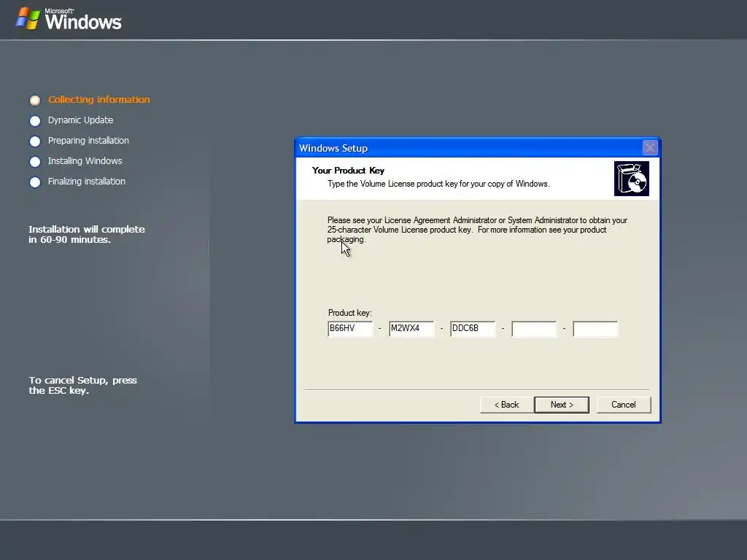Image resolution: width=747 pixels, height=560 pixels.
Task: Click the Dynamic Update step bullet
Action: [35, 121]
